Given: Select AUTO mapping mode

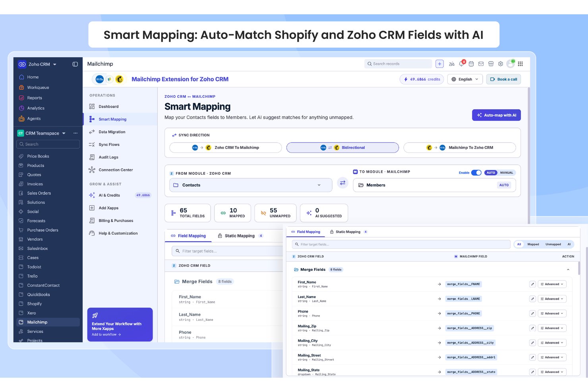Looking at the screenshot, I should click(x=491, y=173).
